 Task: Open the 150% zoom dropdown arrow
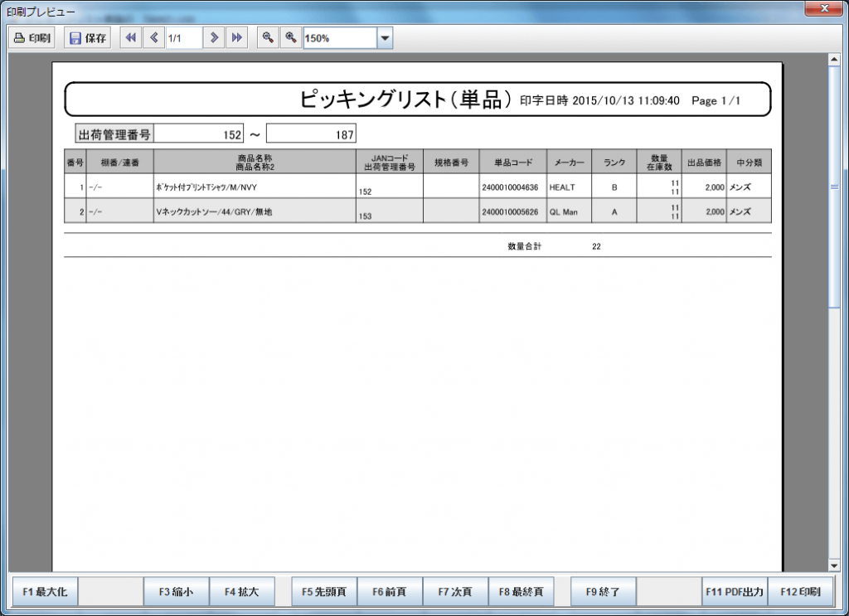[385, 38]
